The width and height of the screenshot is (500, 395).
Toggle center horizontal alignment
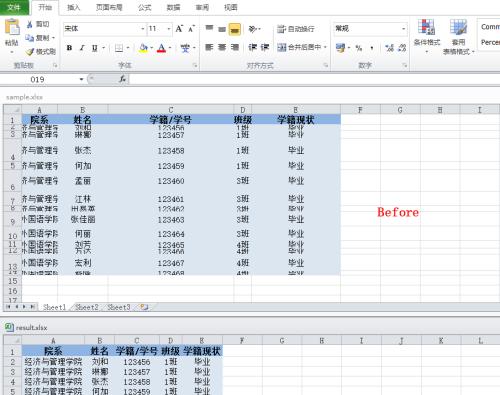[222, 47]
